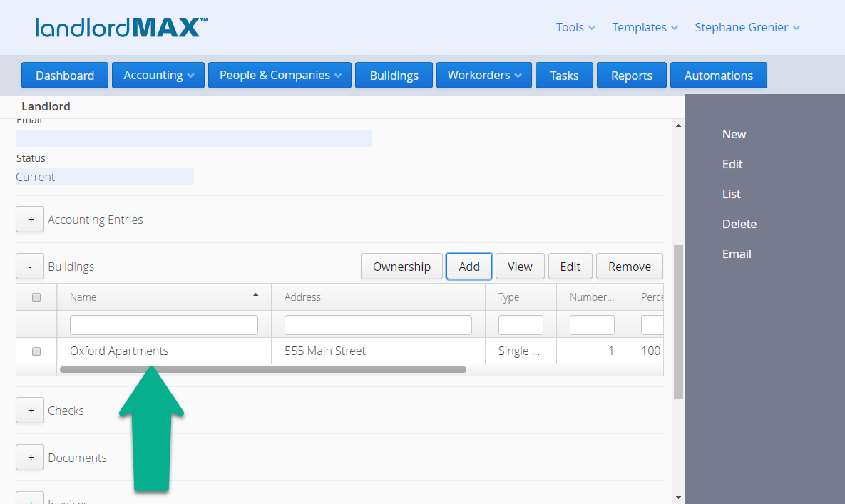845x504 pixels.
Task: Expand the Accounting menu
Action: pyautogui.click(x=158, y=76)
